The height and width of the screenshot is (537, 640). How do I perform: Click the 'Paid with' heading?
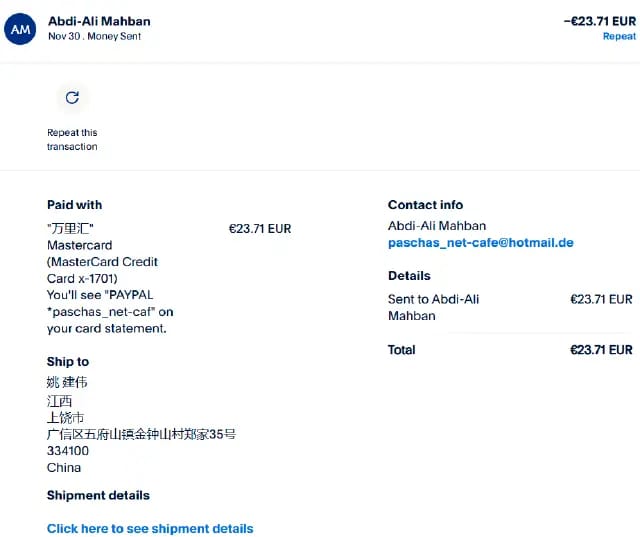point(75,205)
